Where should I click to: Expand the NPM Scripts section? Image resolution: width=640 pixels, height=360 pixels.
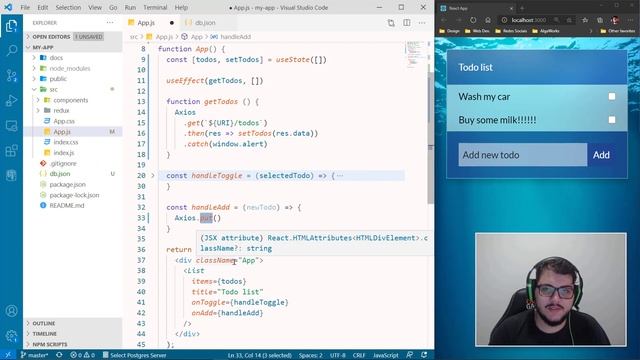(73, 344)
